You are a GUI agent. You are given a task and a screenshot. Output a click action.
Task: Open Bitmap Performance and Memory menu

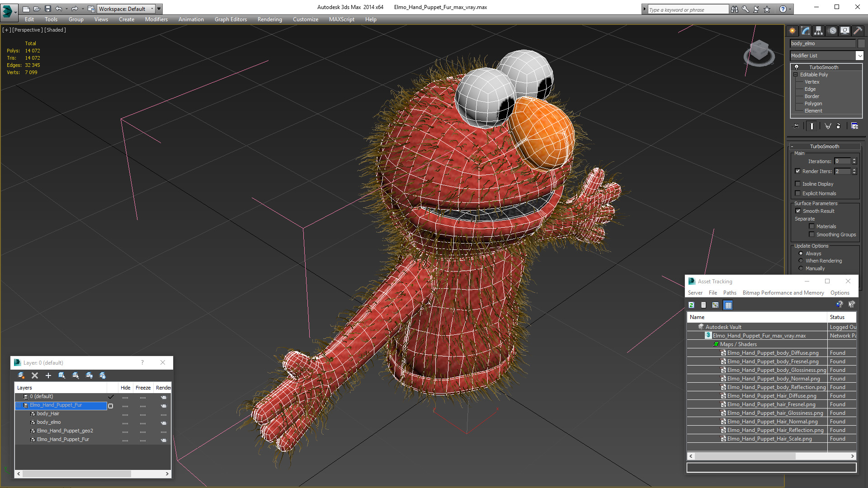pos(783,293)
